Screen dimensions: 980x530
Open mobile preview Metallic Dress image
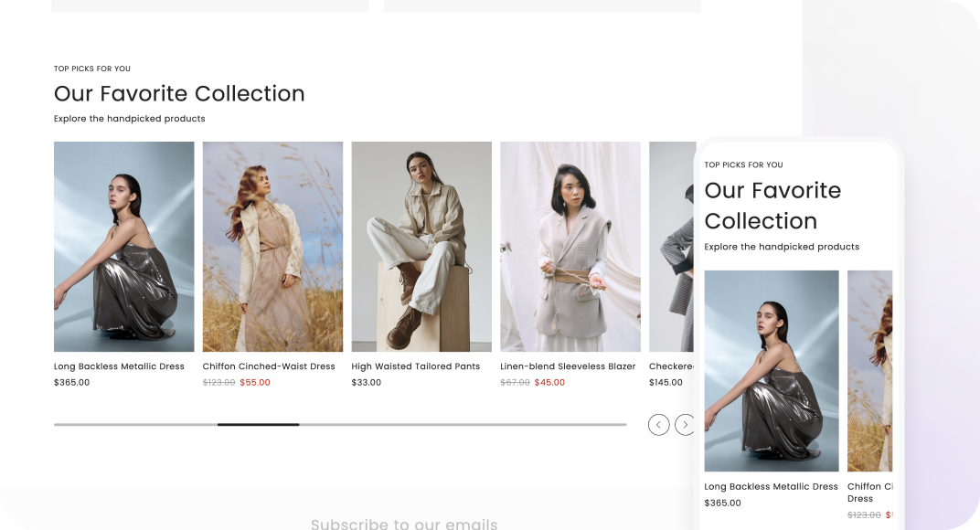coord(772,371)
